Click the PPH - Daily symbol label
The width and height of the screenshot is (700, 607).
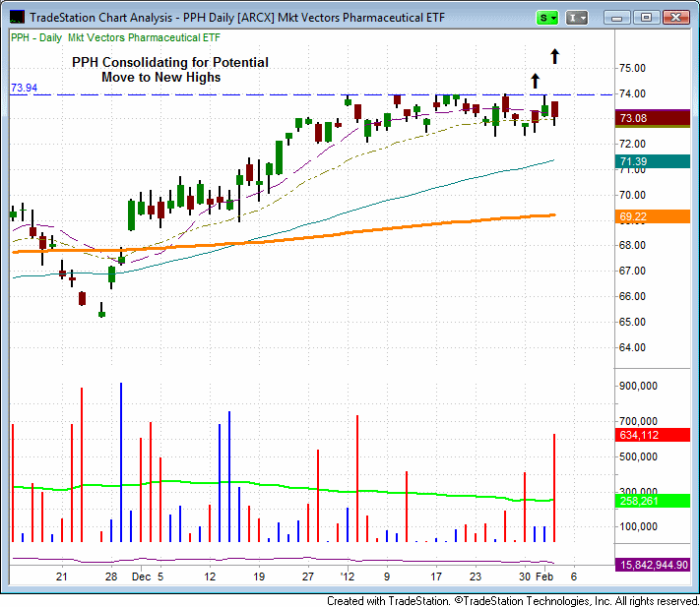tap(36, 37)
